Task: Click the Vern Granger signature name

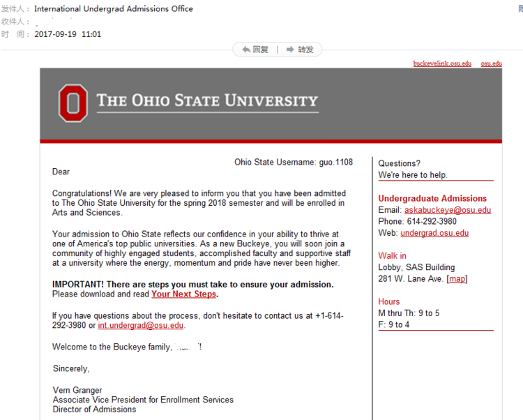Action: click(x=77, y=390)
